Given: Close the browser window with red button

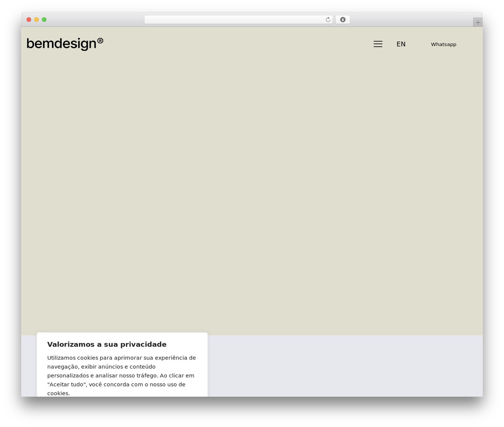Looking at the screenshot, I should click(29, 20).
